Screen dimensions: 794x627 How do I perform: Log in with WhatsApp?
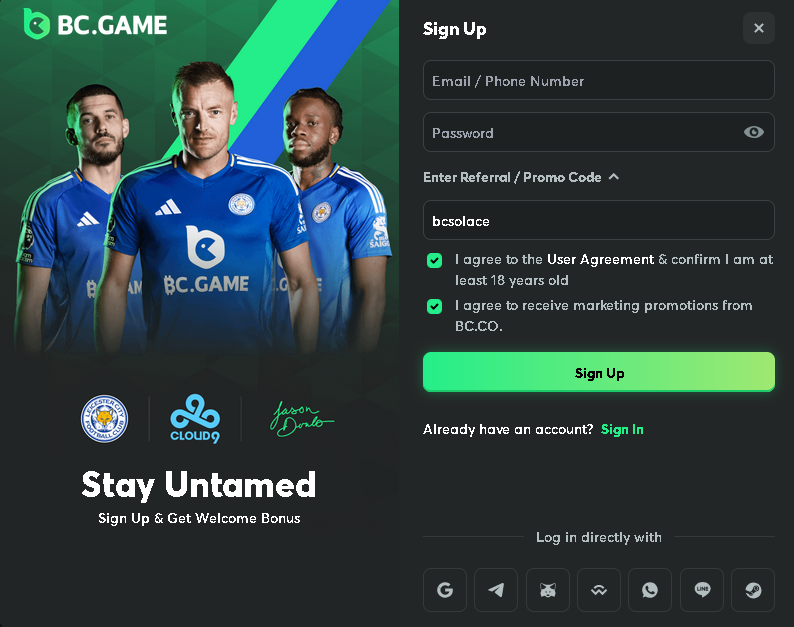click(x=650, y=590)
